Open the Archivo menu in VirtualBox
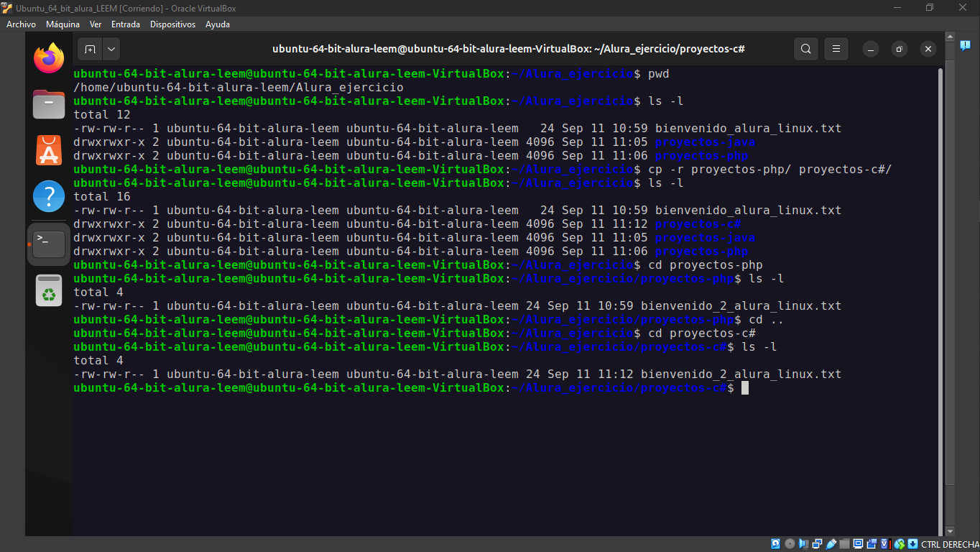The width and height of the screenshot is (980, 552). [x=21, y=24]
